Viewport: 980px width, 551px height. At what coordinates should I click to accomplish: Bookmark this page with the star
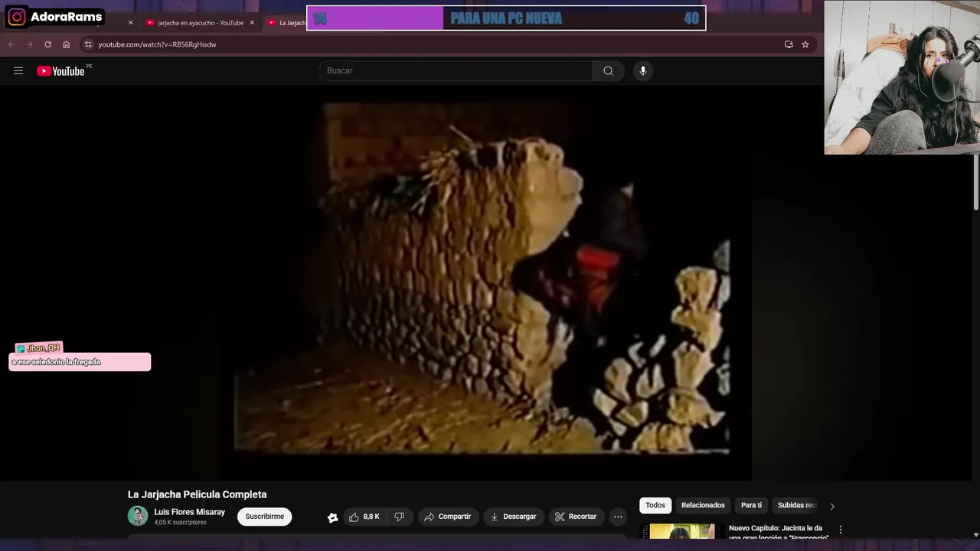805,44
